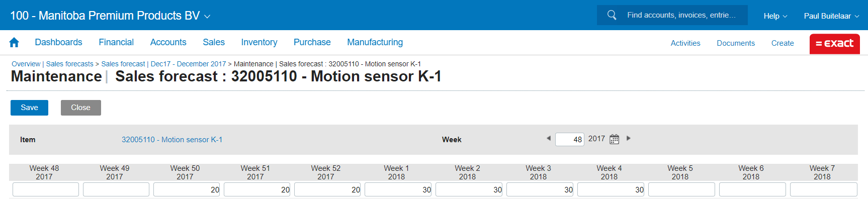868x205 pixels.
Task: Open the Manufacturing menu
Action: 375,43
